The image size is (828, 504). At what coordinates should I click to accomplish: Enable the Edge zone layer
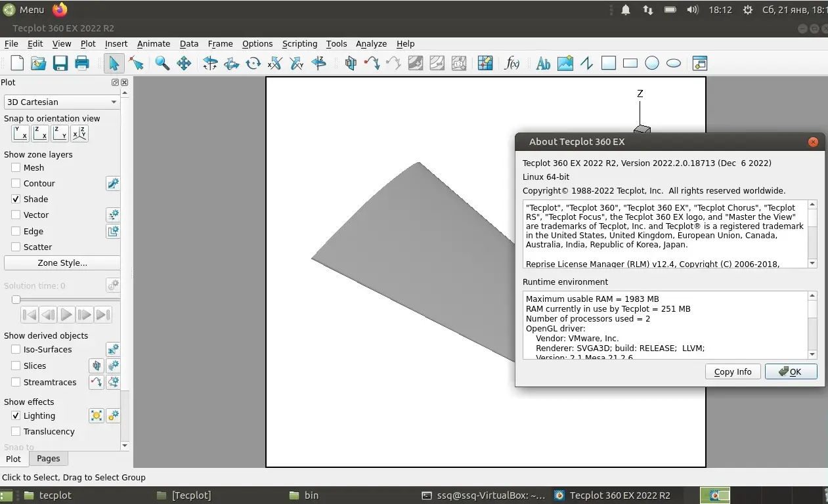pos(16,231)
